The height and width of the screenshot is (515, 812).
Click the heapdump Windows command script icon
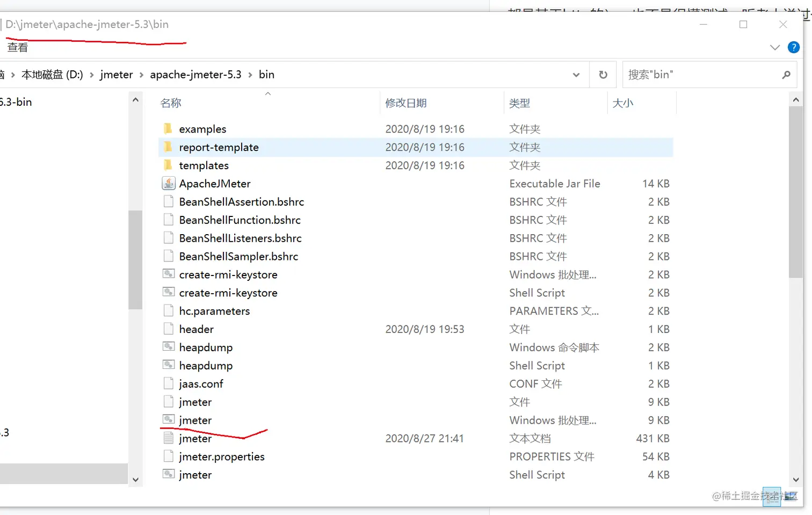tap(169, 347)
